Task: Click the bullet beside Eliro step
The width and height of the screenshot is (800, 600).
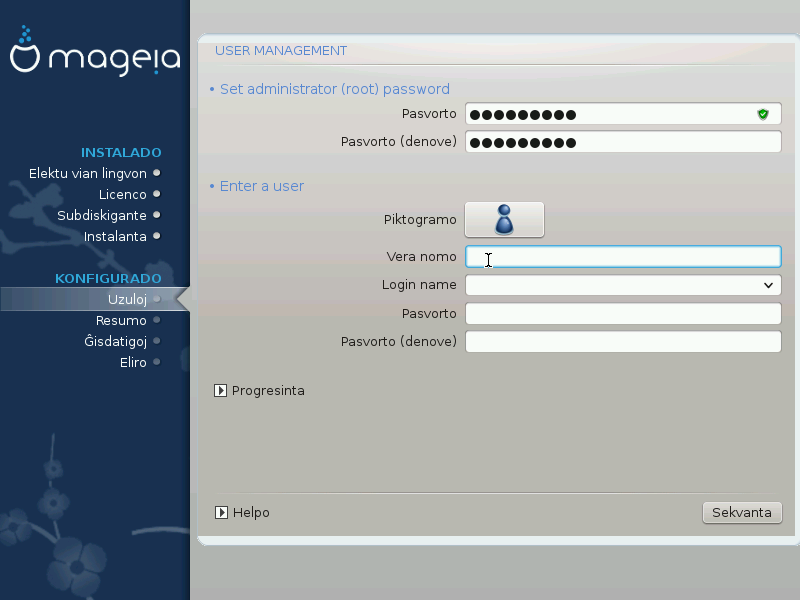Action: [157, 362]
